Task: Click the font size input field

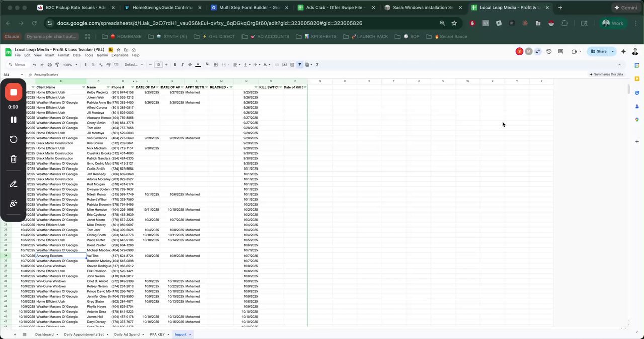Action: [x=158, y=65]
